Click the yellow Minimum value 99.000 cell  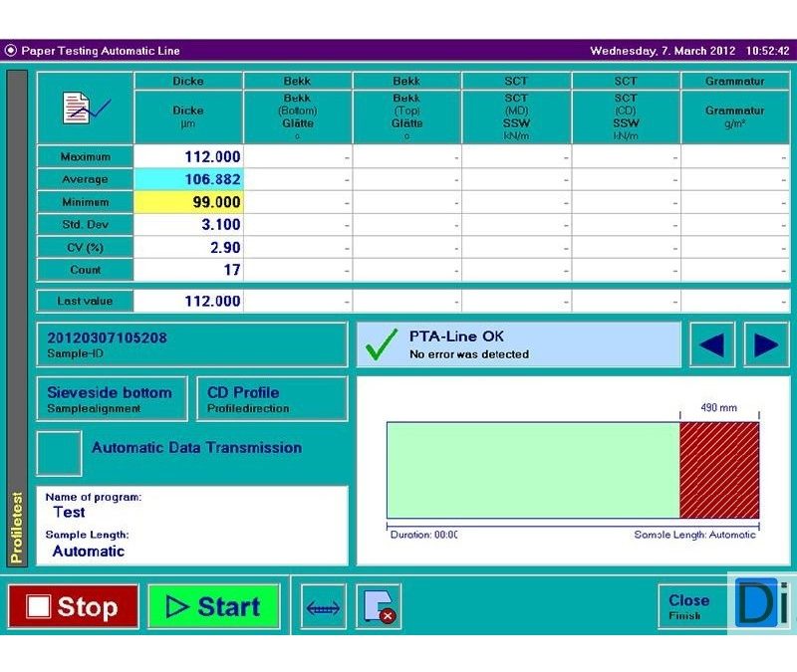pos(188,202)
